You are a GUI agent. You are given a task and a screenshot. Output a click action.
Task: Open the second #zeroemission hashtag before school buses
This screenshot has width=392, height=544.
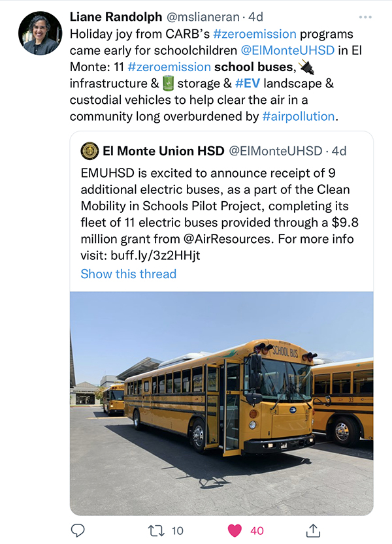point(169,67)
